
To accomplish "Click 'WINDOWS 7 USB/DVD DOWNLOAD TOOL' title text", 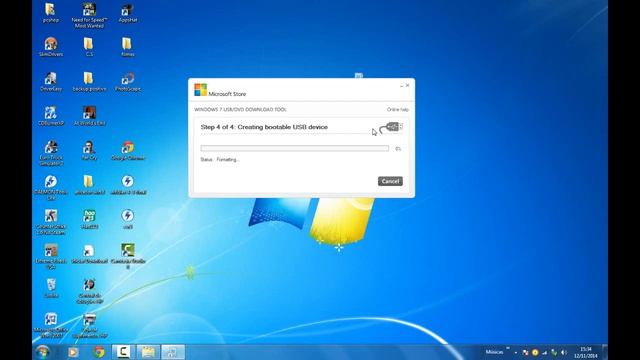I will click(240, 110).
